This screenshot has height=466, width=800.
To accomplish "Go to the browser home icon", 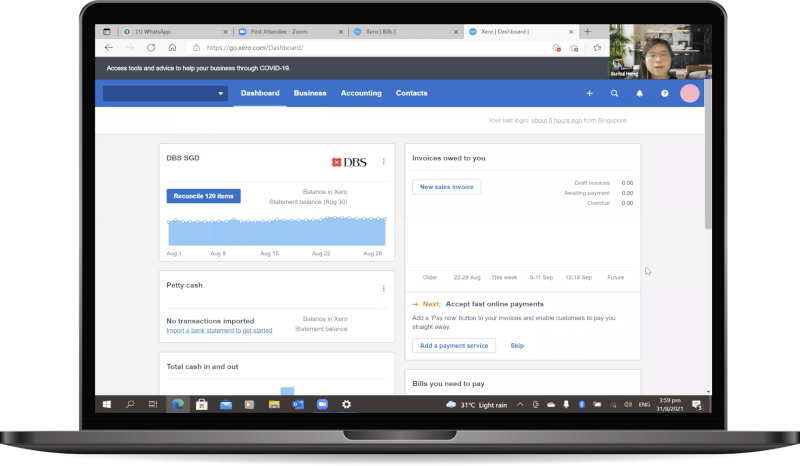I will (172, 47).
